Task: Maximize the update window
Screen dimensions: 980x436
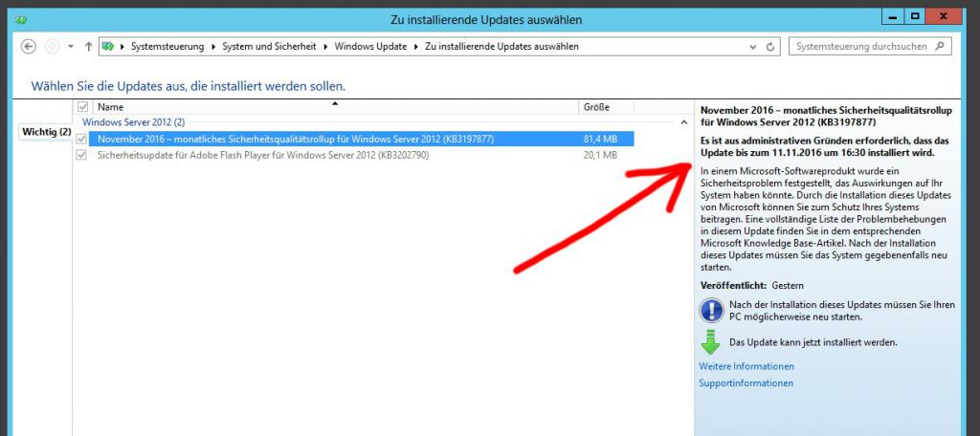Action: pos(916,17)
